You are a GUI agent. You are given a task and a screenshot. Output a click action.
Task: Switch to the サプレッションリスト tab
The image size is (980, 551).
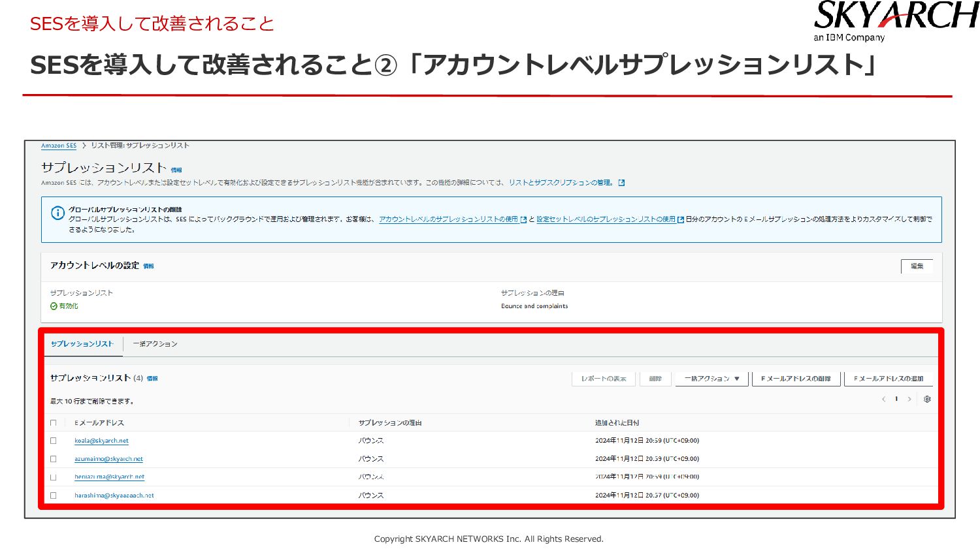click(x=82, y=344)
